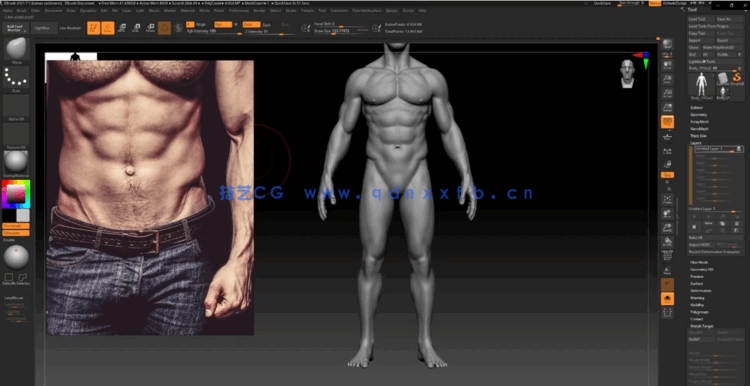
Task: Click the BPR render sphere icon
Action: 667,44
